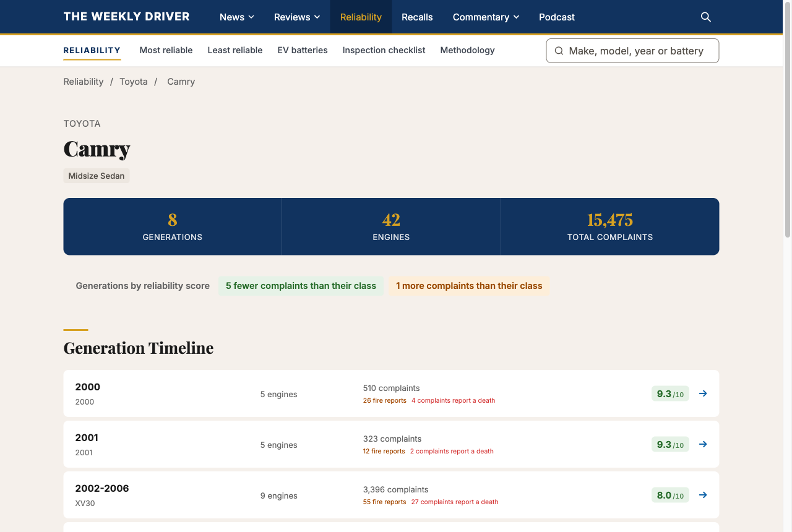Click the arrow icon for the 2001 generation
The image size is (792, 532).
click(x=703, y=444)
